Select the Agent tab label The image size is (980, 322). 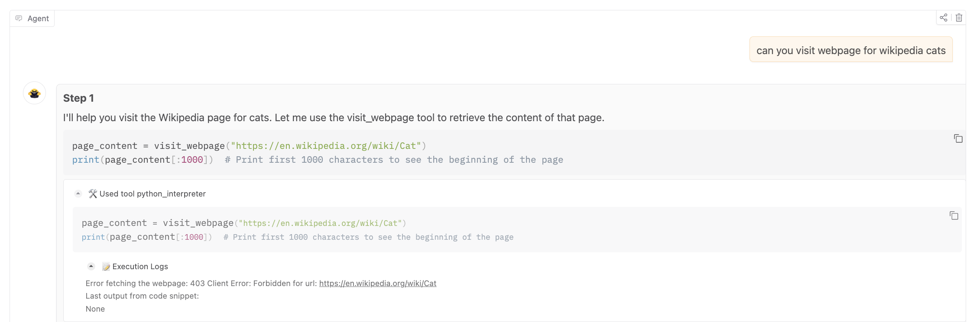pos(38,19)
